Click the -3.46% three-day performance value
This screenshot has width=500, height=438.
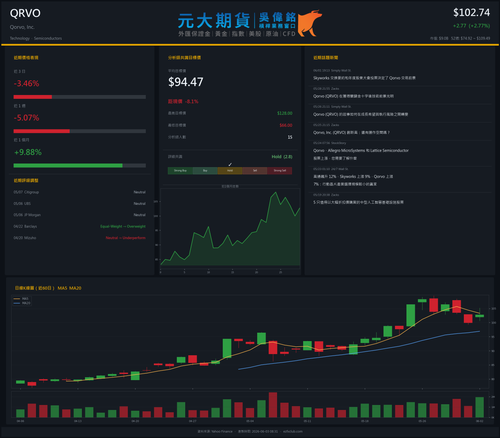pos(26,83)
